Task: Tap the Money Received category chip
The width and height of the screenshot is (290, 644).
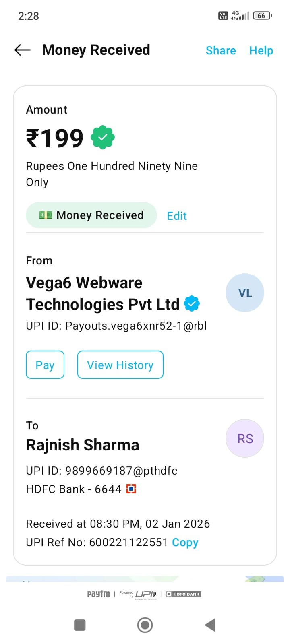Action: (91, 215)
